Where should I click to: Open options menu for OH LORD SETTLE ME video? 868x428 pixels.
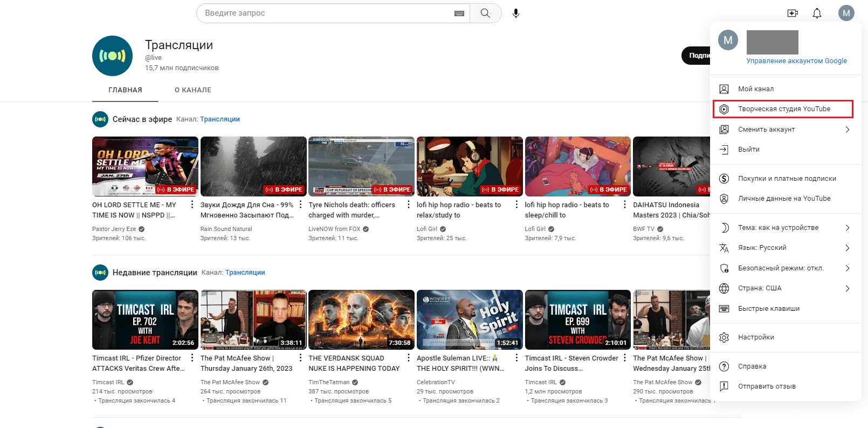click(x=192, y=205)
